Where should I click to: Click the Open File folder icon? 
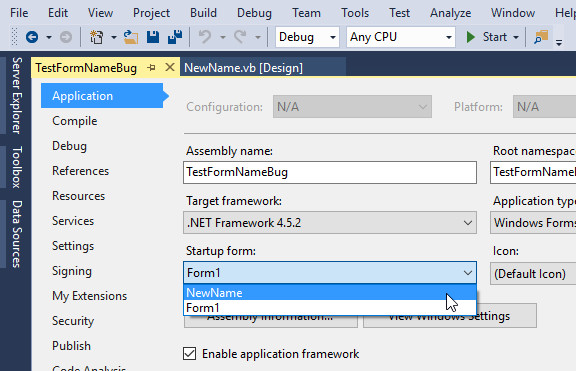coord(130,37)
